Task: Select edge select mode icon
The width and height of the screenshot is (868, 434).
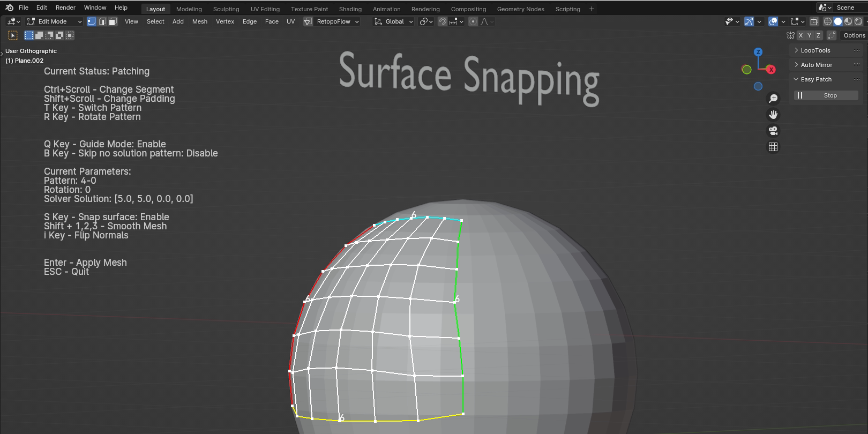Action: [102, 21]
